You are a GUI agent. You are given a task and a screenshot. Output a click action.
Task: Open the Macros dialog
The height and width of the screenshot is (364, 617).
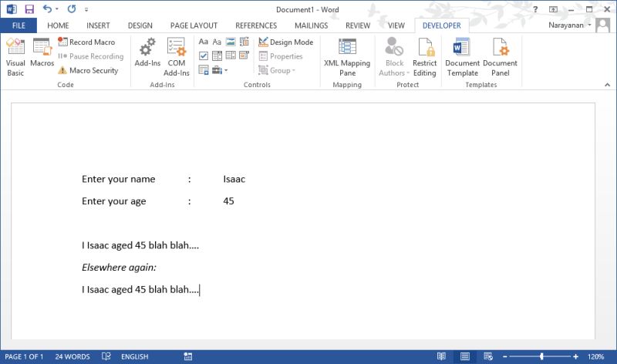click(x=42, y=52)
